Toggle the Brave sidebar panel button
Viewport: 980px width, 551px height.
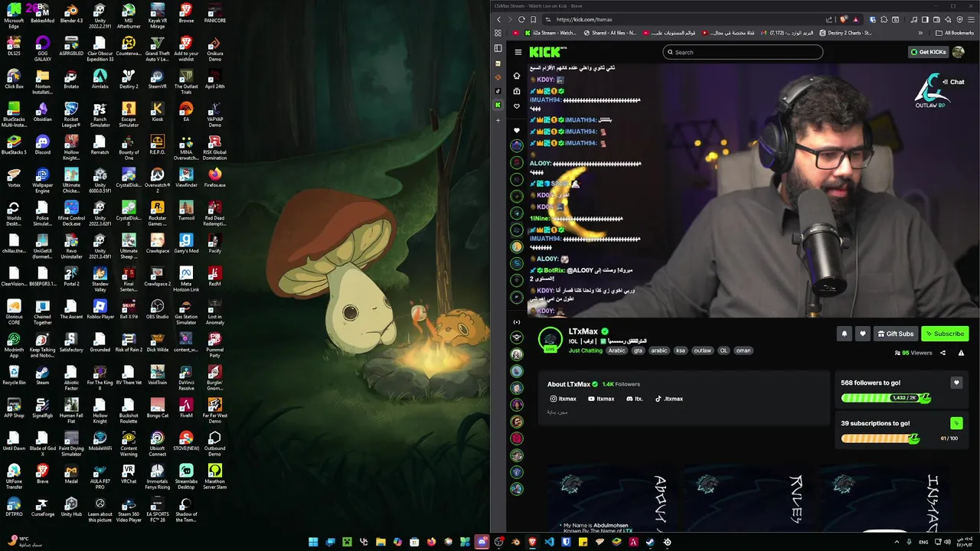pyautogui.click(x=925, y=19)
